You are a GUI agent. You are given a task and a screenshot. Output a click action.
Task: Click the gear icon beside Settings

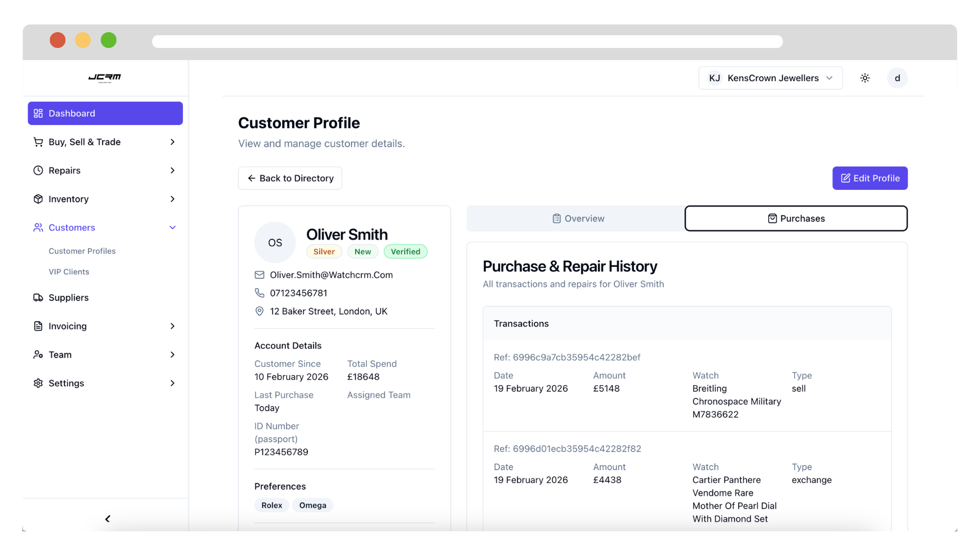pos(38,383)
